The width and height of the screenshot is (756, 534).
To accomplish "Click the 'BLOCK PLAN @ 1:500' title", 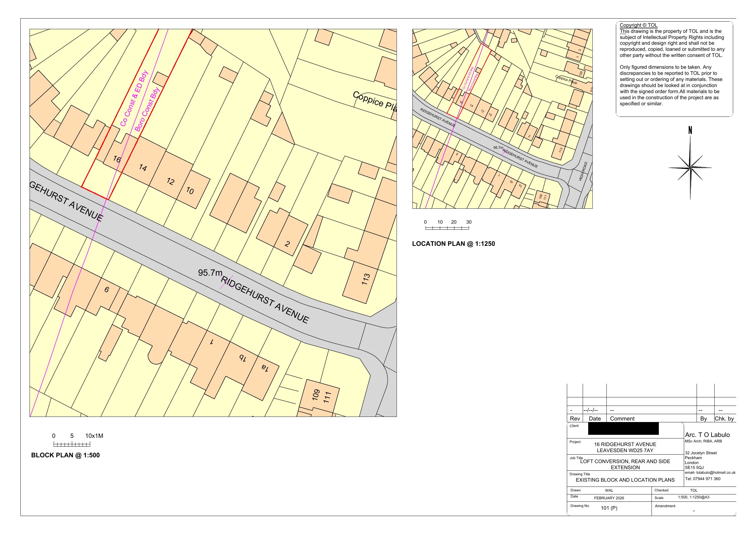I will click(65, 455).
